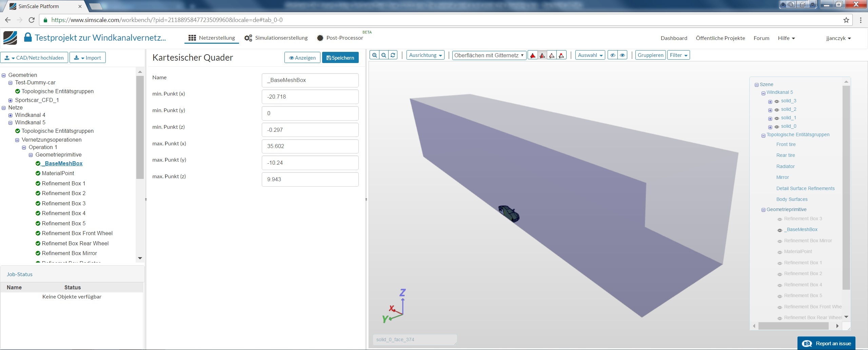
Task: Open the Oberflächen mit Gitternetz combo box
Action: pyautogui.click(x=489, y=55)
